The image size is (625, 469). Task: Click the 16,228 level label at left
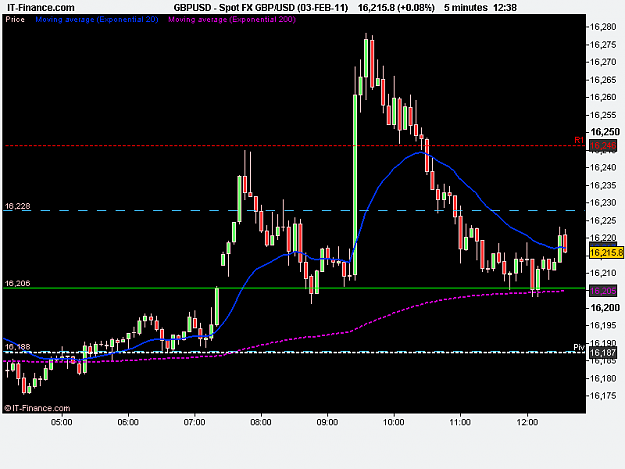coord(18,206)
